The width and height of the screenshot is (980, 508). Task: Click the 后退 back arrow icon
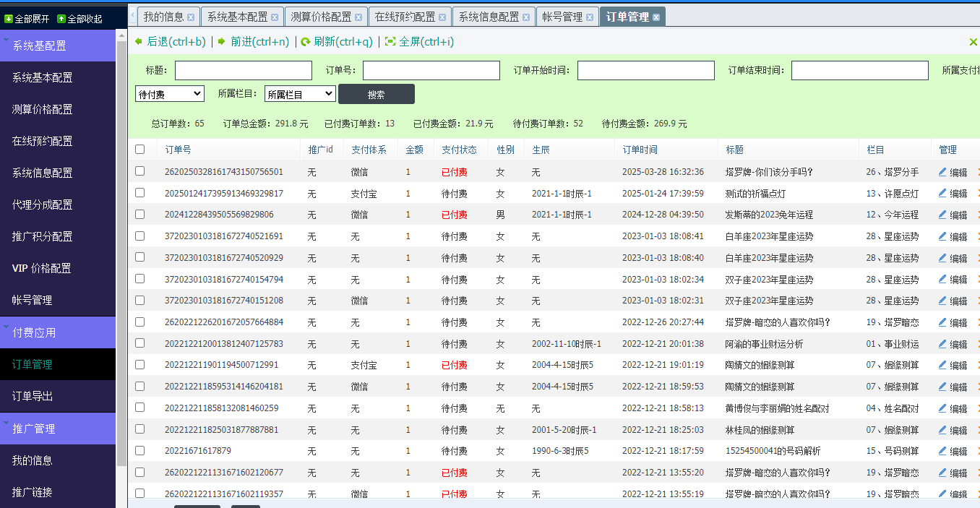(139, 42)
